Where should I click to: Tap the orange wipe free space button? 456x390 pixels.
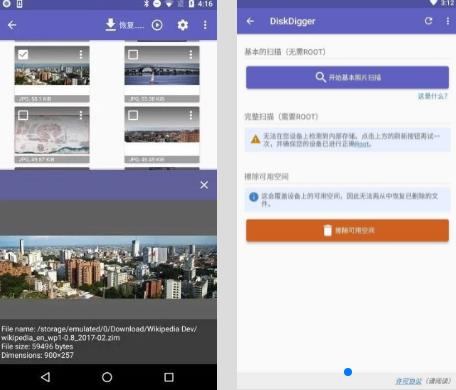(347, 230)
